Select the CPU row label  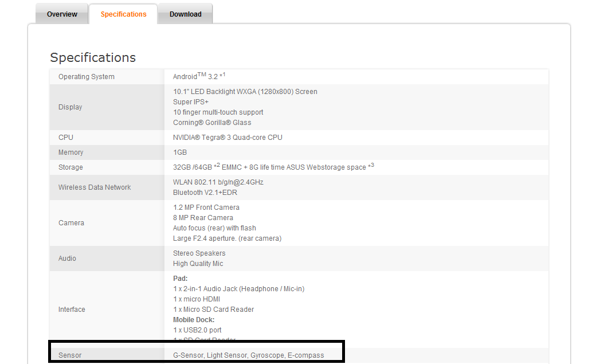point(66,138)
